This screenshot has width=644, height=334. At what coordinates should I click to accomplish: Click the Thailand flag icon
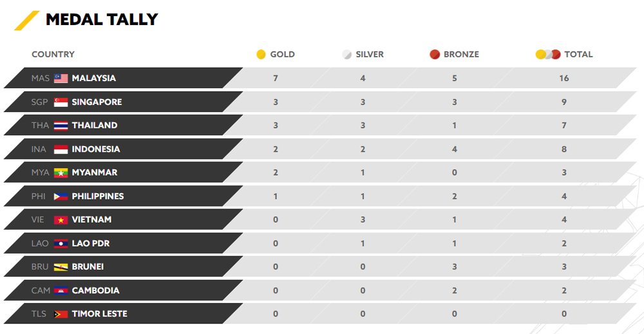coord(61,125)
